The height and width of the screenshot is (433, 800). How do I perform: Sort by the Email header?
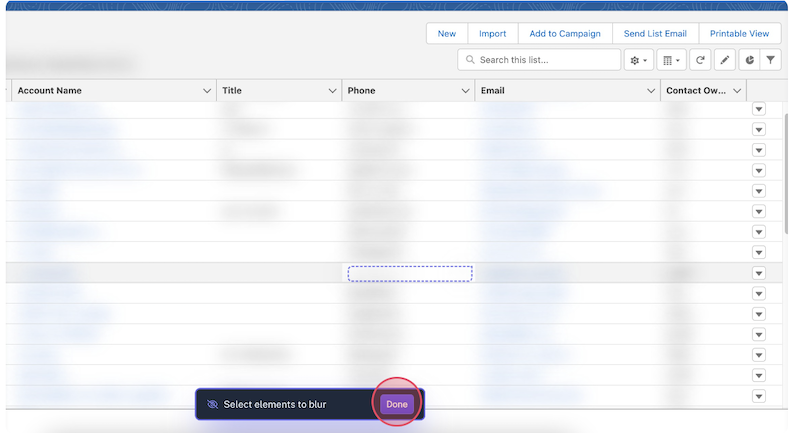pos(492,91)
